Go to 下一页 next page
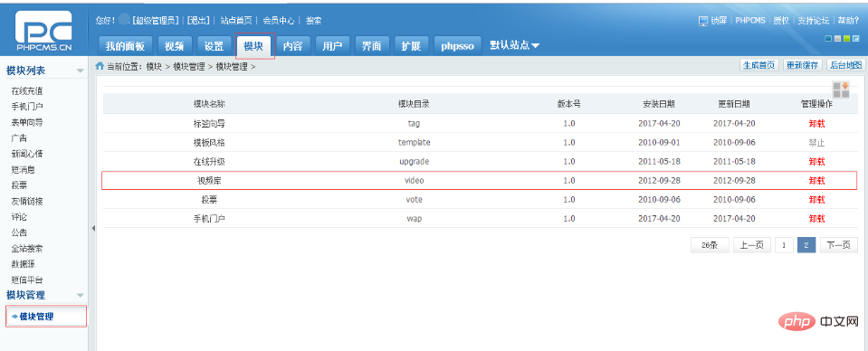This screenshot has width=868, height=351. click(839, 245)
